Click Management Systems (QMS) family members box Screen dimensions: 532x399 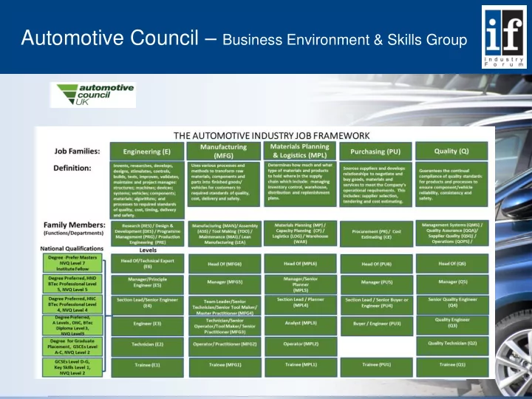tap(452, 233)
